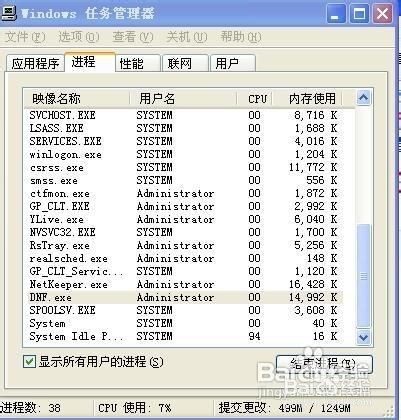401x420 pixels.
Task: Toggle 显示所有用户的进程 checkbox
Action: [29, 362]
